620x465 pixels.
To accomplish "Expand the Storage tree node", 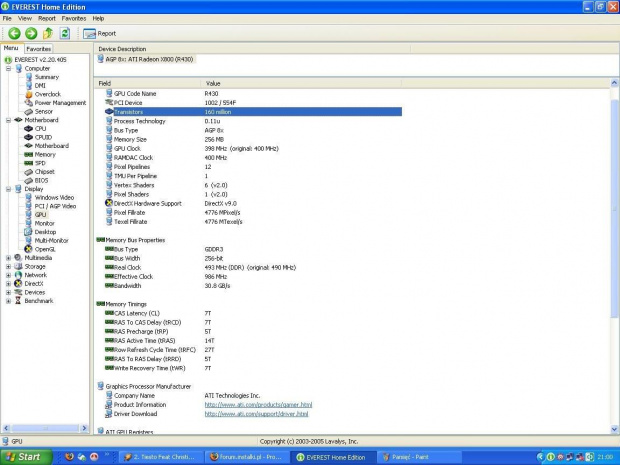I will pyautogui.click(x=8, y=266).
